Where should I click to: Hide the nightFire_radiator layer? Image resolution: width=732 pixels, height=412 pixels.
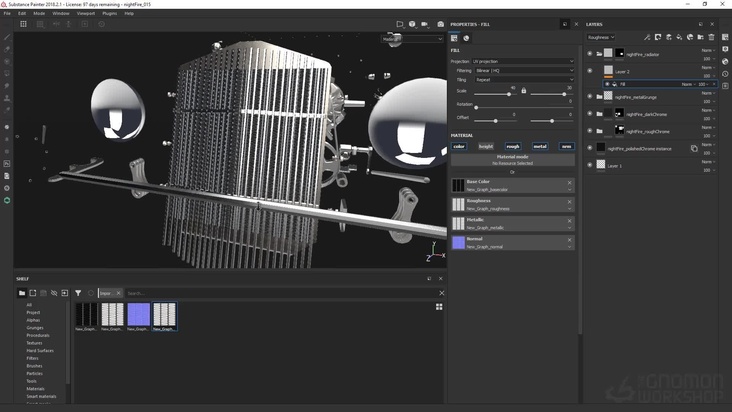[x=589, y=54]
